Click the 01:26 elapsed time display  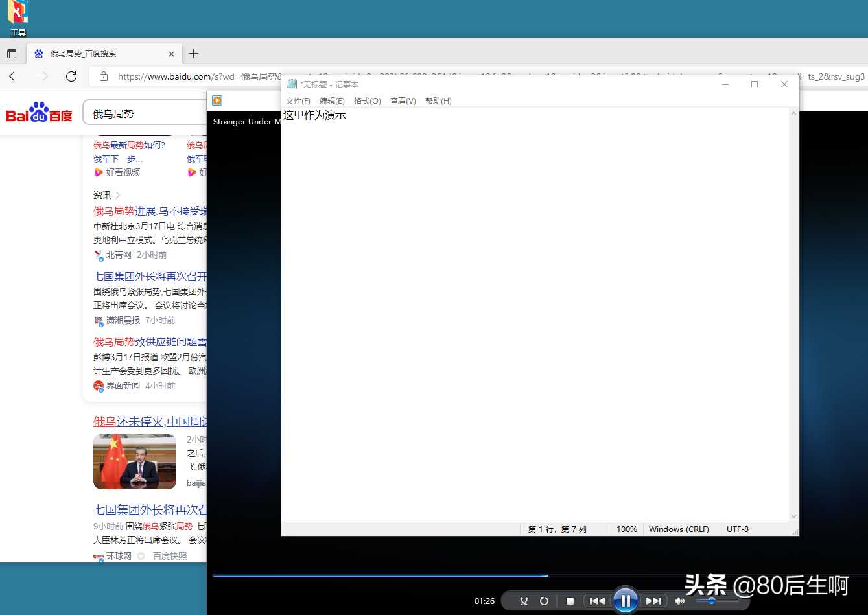point(484,601)
